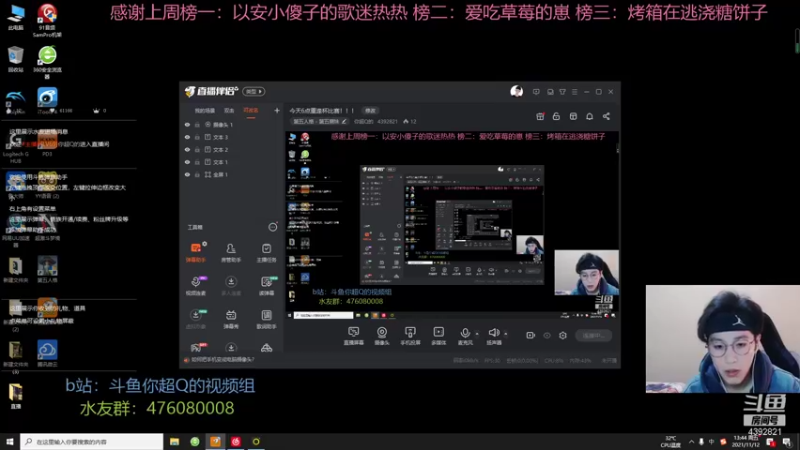Select the 全屏 1 source row

232,174
